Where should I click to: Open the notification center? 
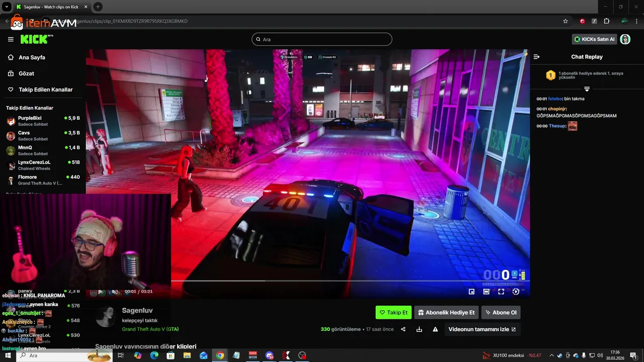(x=633, y=355)
